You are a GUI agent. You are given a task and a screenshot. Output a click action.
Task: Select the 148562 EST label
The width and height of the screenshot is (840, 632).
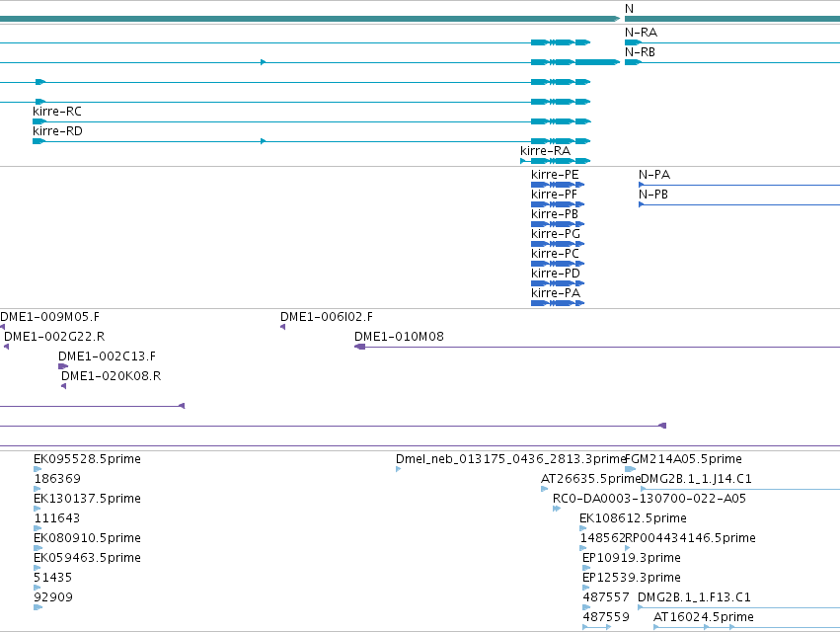602,538
